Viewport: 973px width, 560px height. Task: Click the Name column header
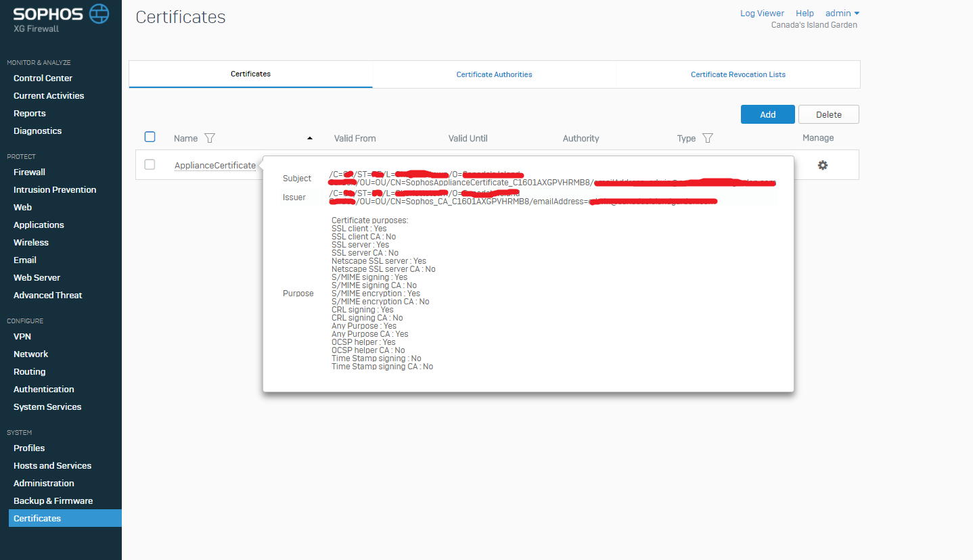coord(185,138)
